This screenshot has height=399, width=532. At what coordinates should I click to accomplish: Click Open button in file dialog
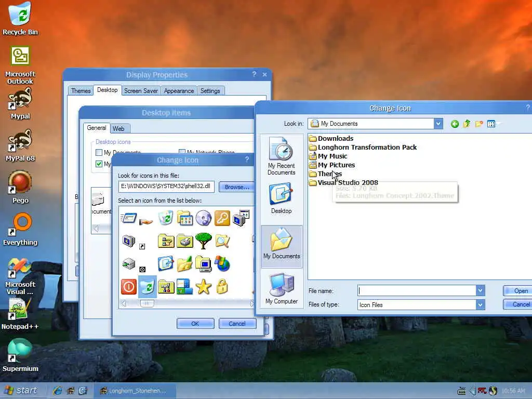[518, 291]
